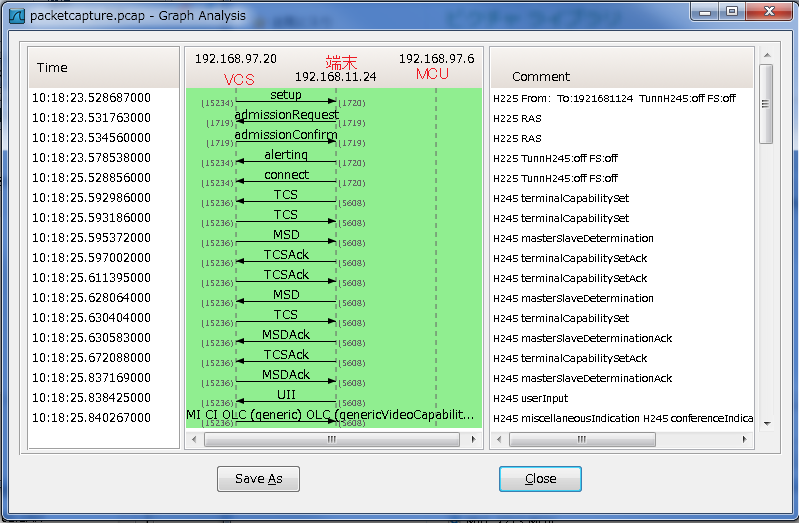Click the vertical scrollbar down arrow

pyautogui.click(x=767, y=424)
